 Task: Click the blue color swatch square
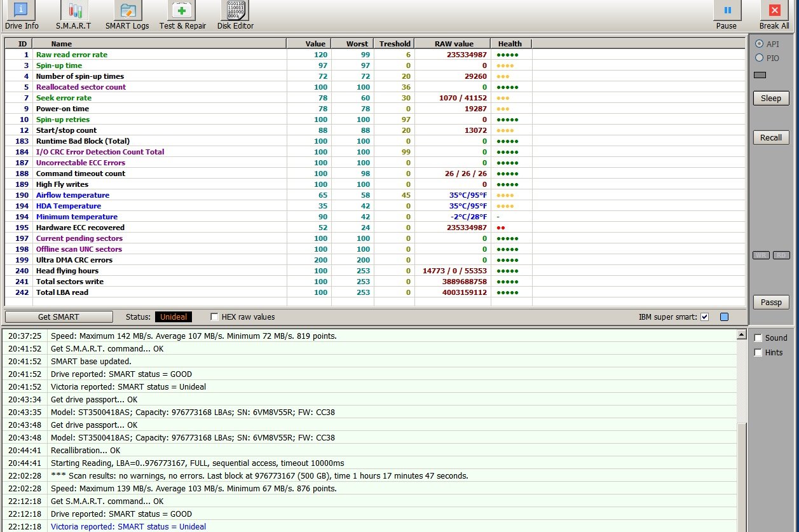click(724, 317)
